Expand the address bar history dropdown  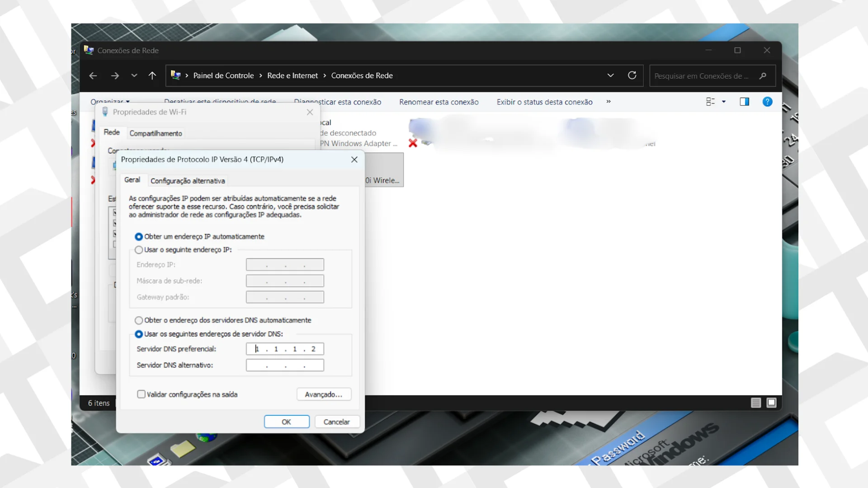pos(610,75)
